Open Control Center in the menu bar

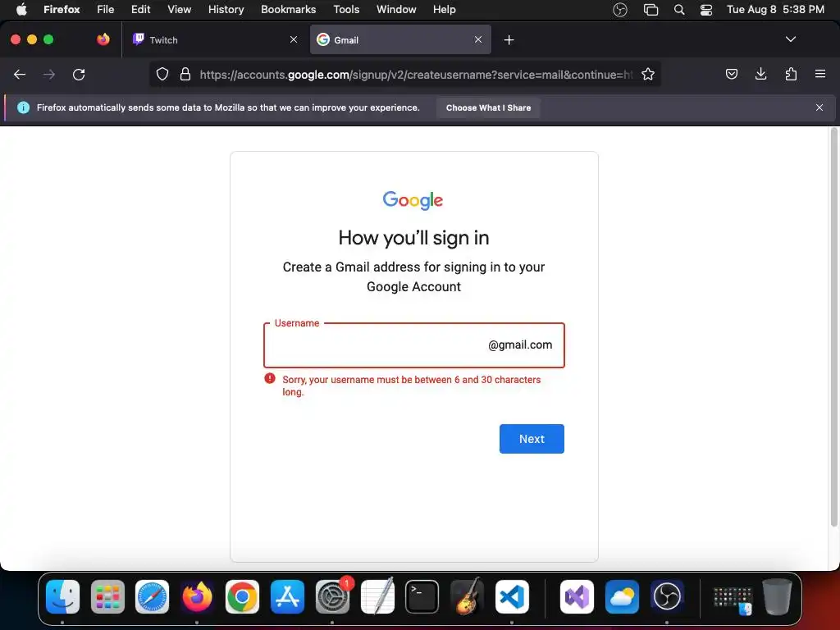pyautogui.click(x=706, y=10)
